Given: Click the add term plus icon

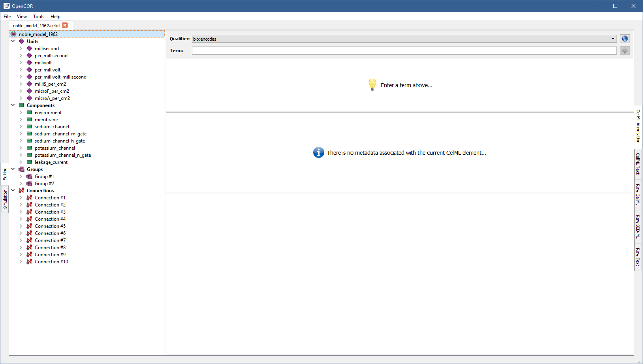Looking at the screenshot, I should [x=624, y=51].
